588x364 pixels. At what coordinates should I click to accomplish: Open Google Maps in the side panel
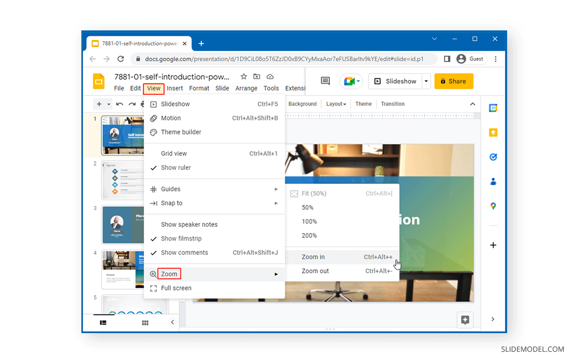click(493, 206)
